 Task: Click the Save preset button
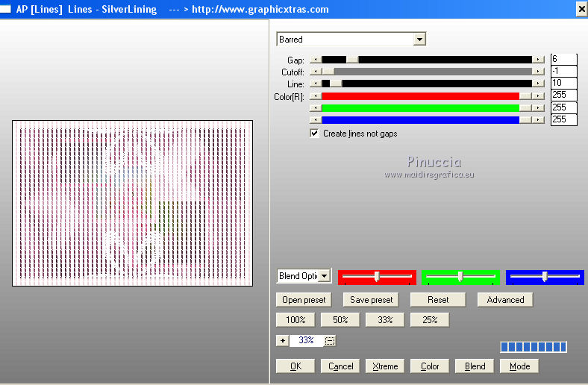pyautogui.click(x=371, y=300)
